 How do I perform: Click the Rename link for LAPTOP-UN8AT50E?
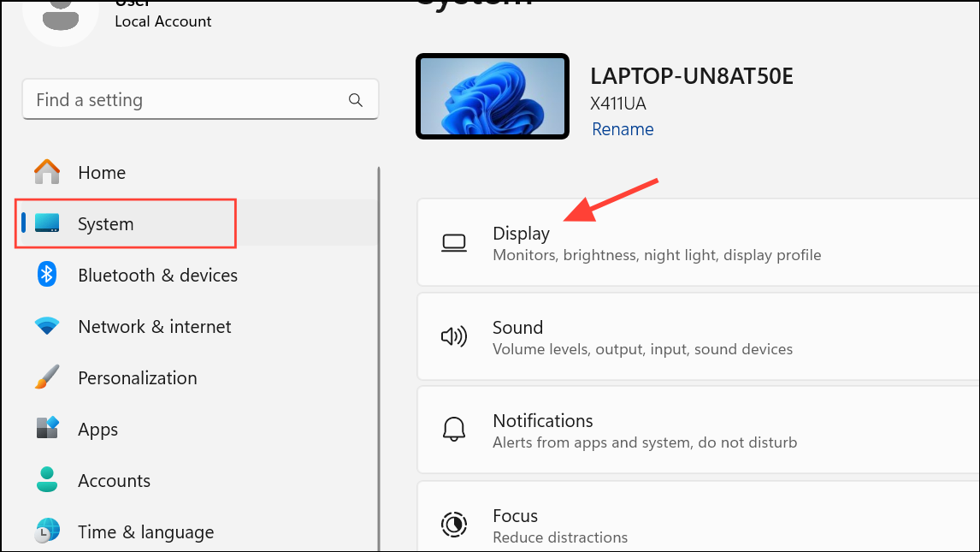click(623, 128)
